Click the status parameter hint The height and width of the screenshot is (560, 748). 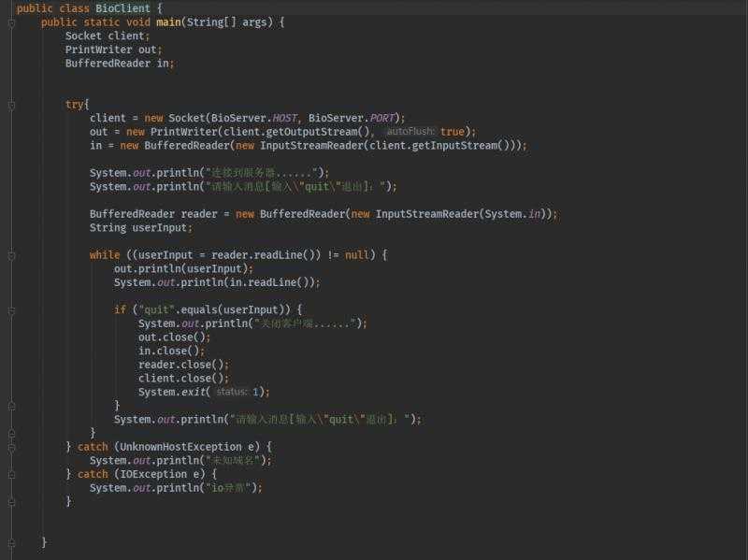click(x=232, y=392)
